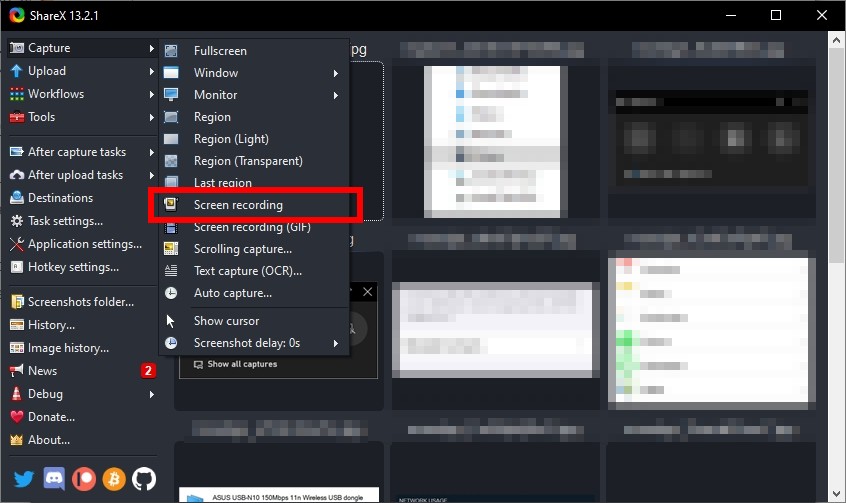Expand the Upload submenu arrow
The width and height of the screenshot is (846, 503).
point(152,71)
